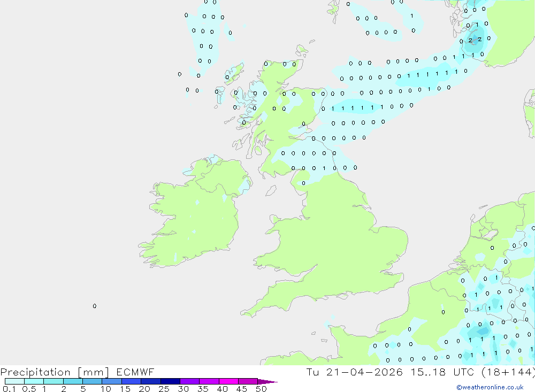Screen dimensions: 535x392
Task: Click the 5–10 mm legend swatch
Action: click(93, 381)
